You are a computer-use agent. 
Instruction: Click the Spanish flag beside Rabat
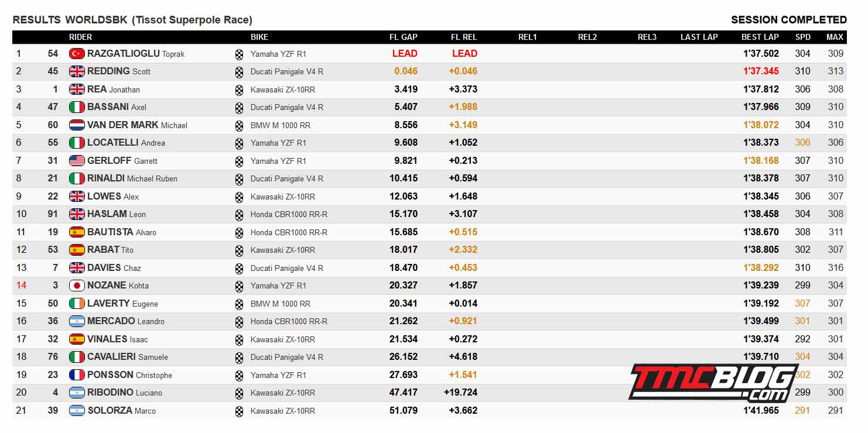[77, 250]
